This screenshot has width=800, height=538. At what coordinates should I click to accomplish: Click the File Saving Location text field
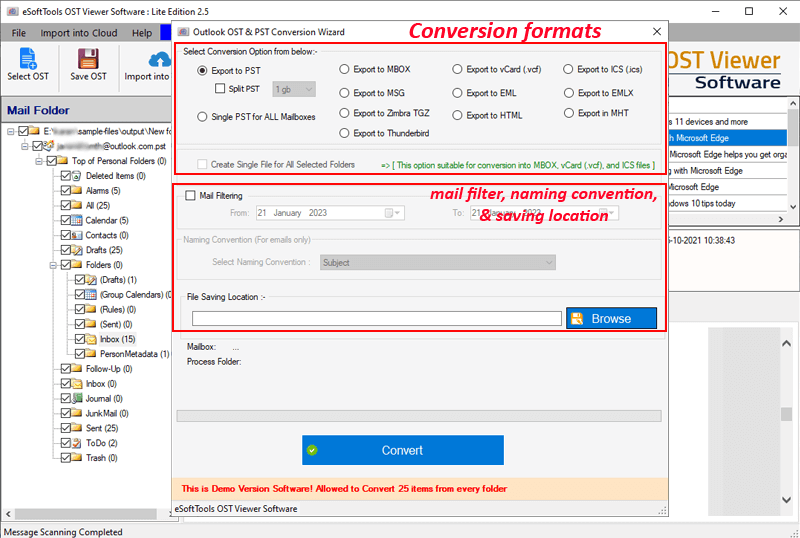pos(377,319)
